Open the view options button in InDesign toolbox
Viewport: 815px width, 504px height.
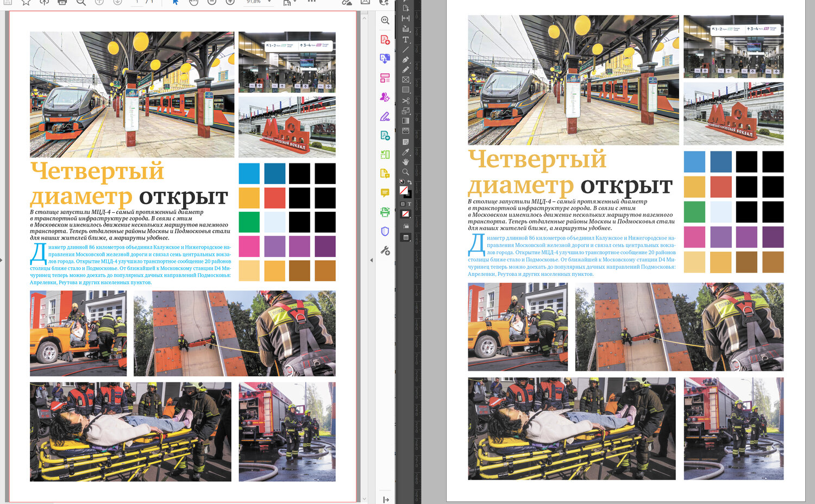(x=405, y=226)
